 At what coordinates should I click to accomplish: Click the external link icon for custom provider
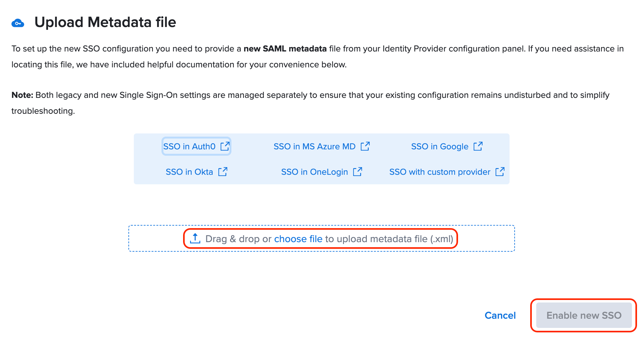point(500,172)
